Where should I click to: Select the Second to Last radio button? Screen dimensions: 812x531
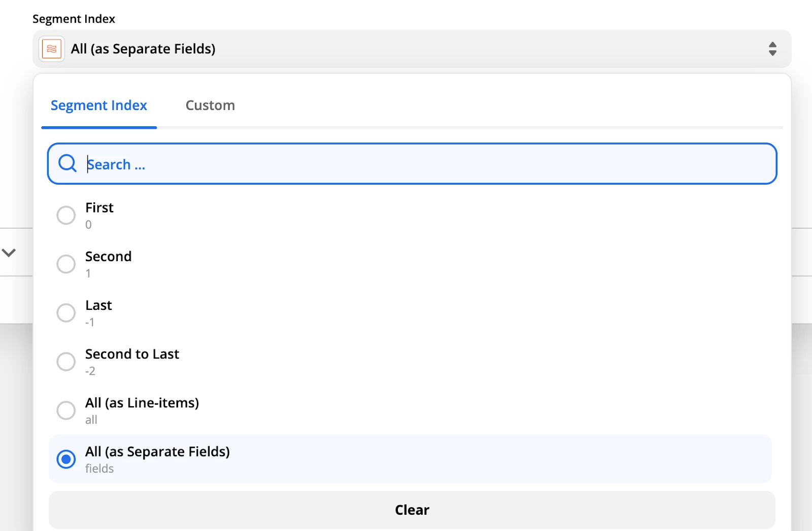(x=66, y=362)
